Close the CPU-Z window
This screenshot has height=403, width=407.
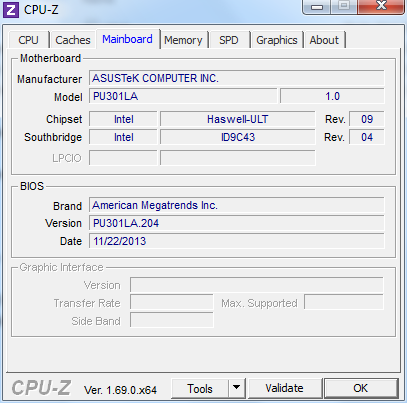(381, 6)
